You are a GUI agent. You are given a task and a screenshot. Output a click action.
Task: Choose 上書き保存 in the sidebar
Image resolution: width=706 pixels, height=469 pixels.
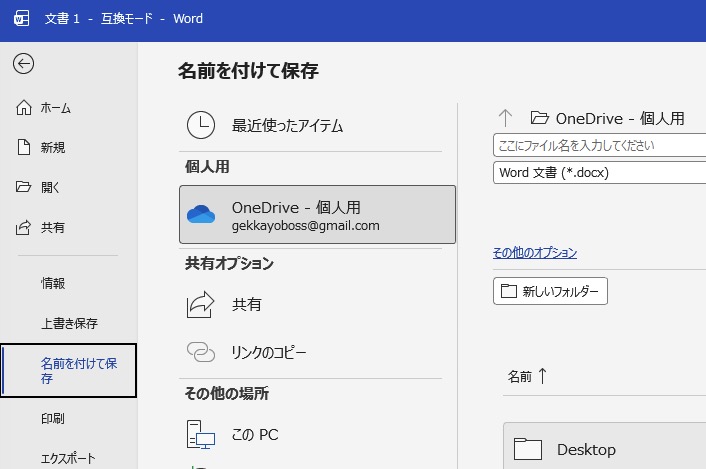click(x=69, y=323)
